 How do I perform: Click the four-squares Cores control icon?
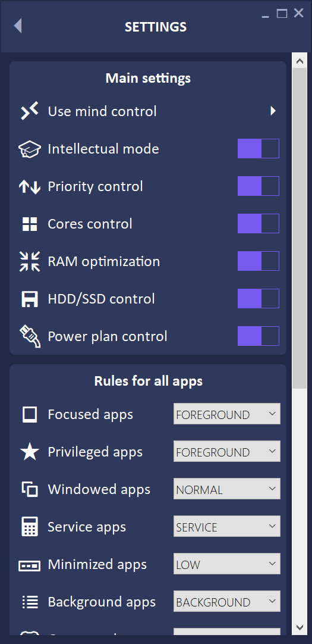(x=30, y=224)
